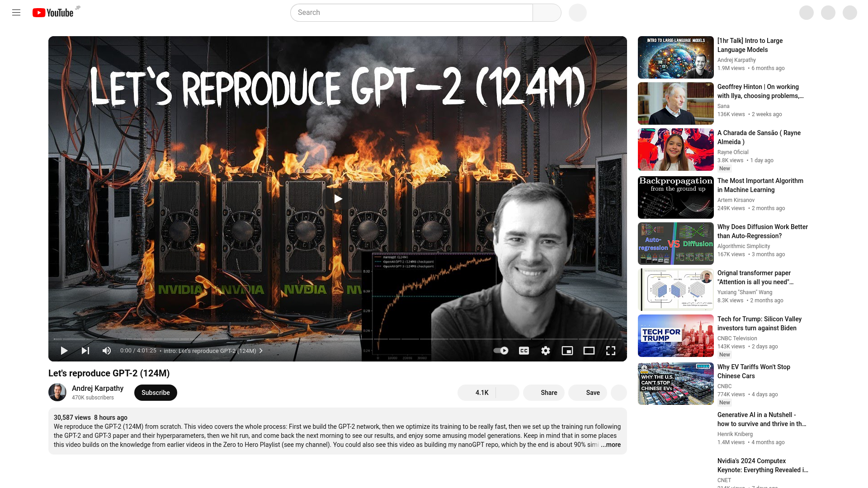Open 'Tech for Trump: Silicon Valley' title
The width and height of the screenshot is (868, 488).
pos(759,324)
